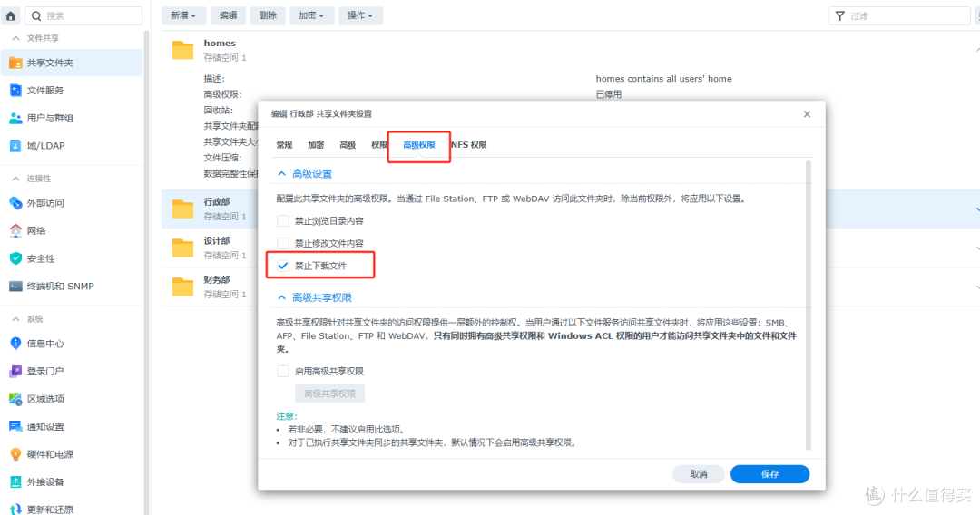Open Hardware & Power bulb icon

point(15,454)
